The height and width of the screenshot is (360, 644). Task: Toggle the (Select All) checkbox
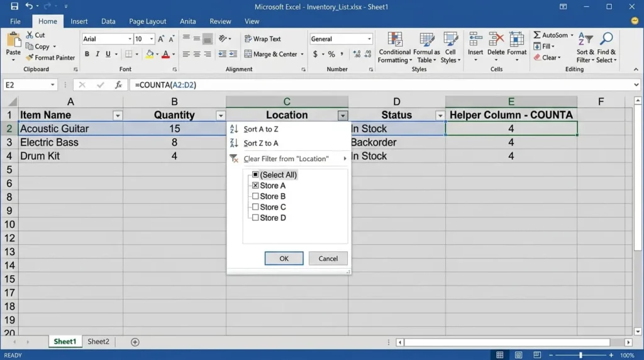255,175
